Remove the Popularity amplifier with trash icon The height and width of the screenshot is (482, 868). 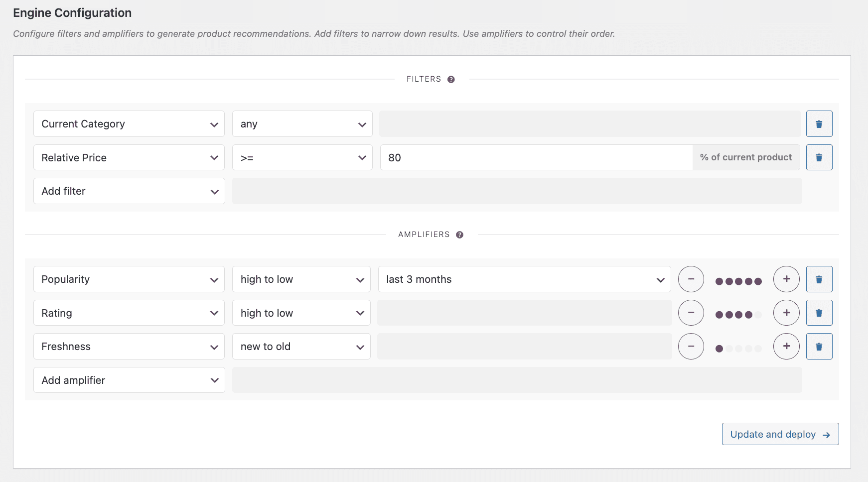coord(819,279)
